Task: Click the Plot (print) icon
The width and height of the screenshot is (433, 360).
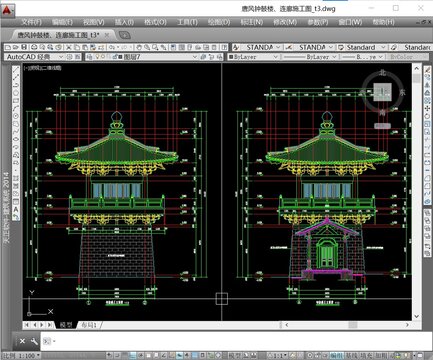Action: 33,47
